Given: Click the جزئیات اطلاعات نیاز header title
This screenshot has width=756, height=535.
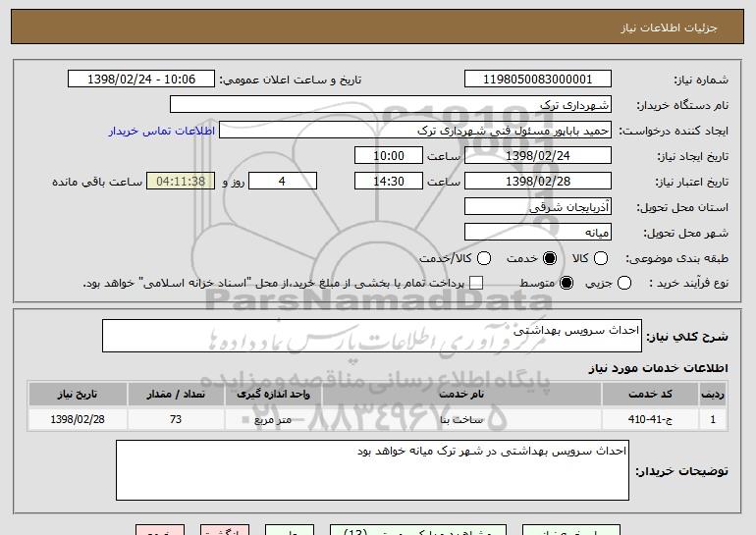Looking at the screenshot, I should (x=669, y=27).
